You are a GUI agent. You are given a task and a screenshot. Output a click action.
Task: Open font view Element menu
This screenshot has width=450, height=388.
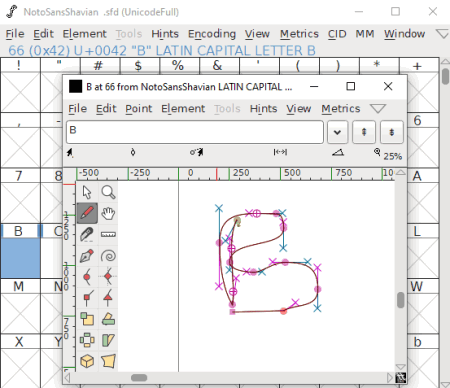(85, 34)
